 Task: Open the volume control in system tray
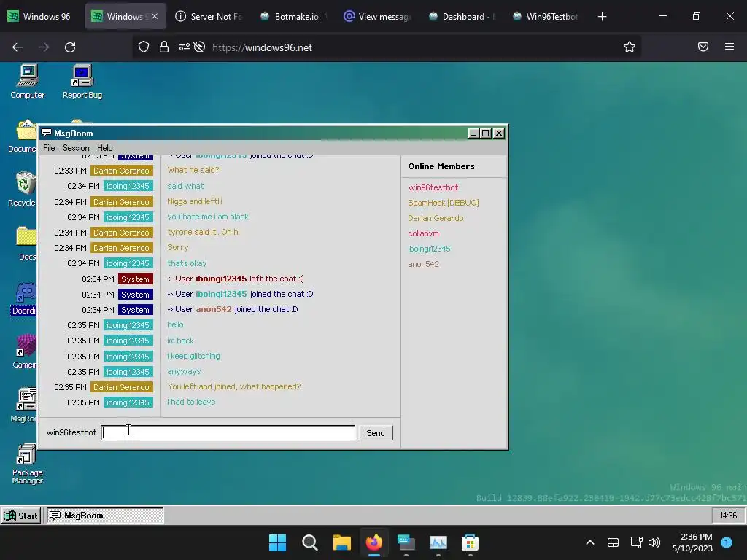pyautogui.click(x=654, y=542)
